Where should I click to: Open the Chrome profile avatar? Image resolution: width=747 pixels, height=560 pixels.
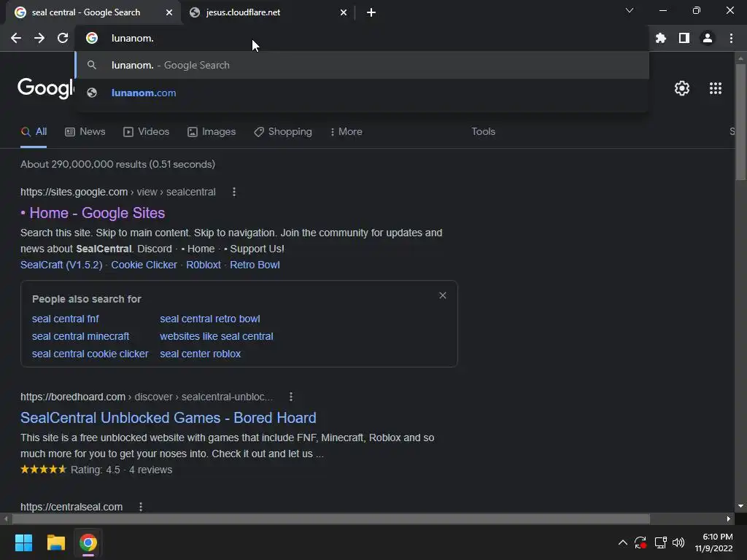tap(708, 38)
